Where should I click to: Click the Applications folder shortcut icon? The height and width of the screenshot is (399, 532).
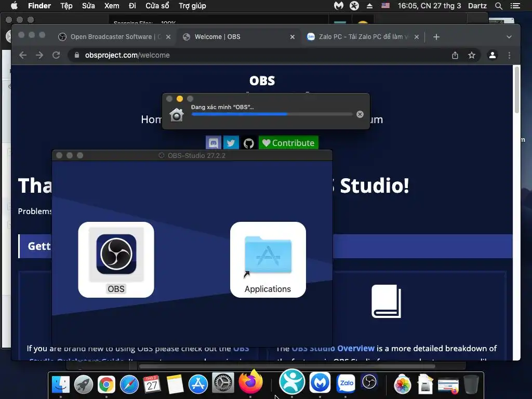tap(268, 255)
